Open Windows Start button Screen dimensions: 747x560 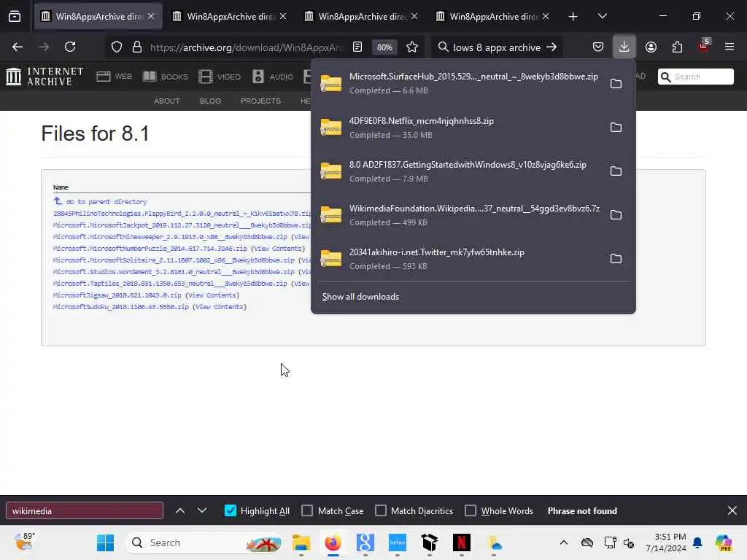point(105,542)
